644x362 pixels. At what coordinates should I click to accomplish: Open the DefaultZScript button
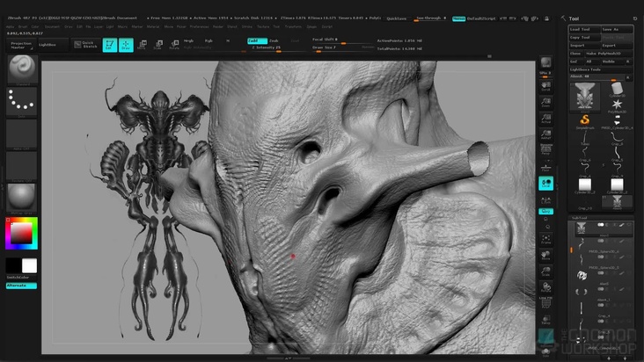[x=481, y=18]
